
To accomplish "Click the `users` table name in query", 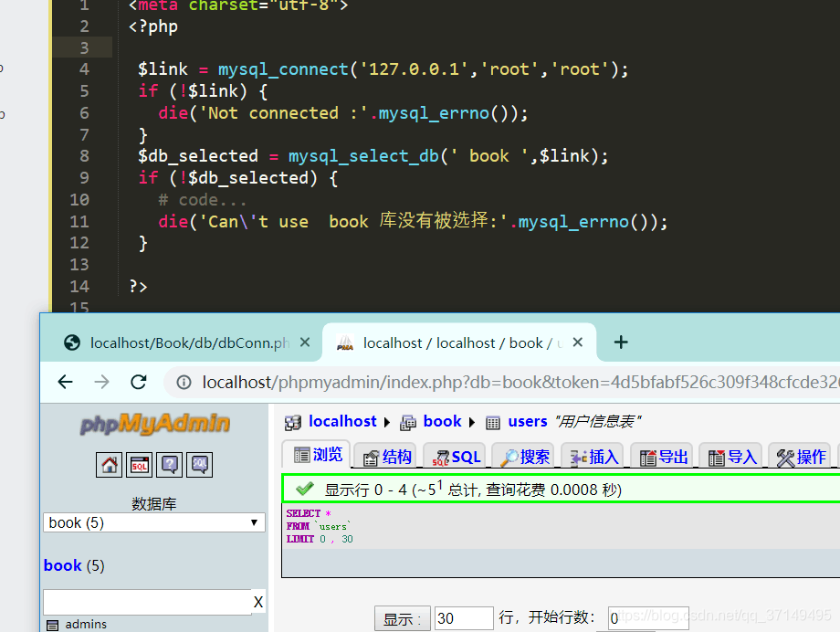I will [x=332, y=526].
